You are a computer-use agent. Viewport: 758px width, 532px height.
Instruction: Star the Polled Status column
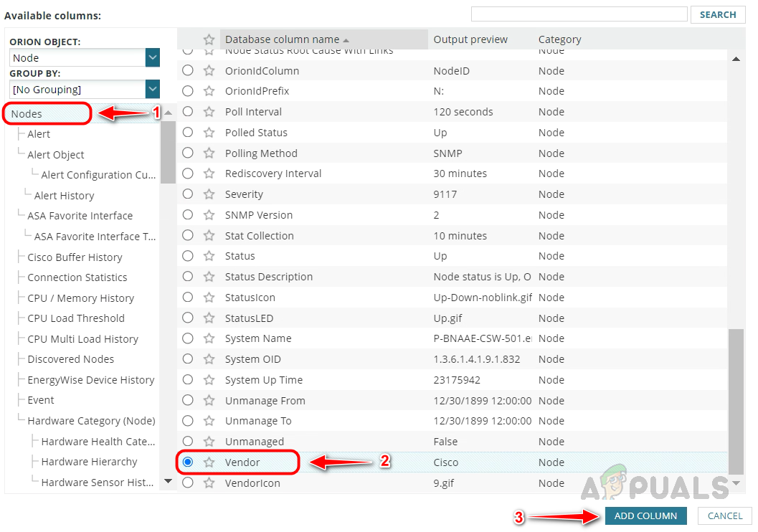coord(209,133)
